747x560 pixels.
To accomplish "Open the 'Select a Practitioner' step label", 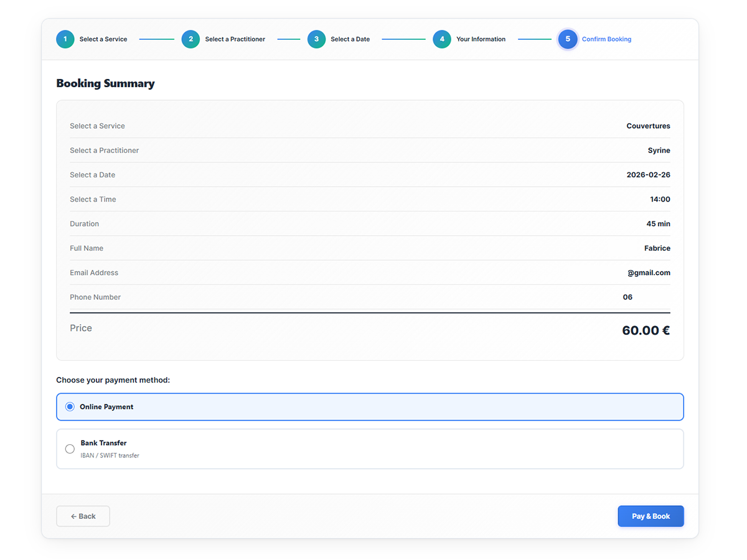I will tap(235, 39).
